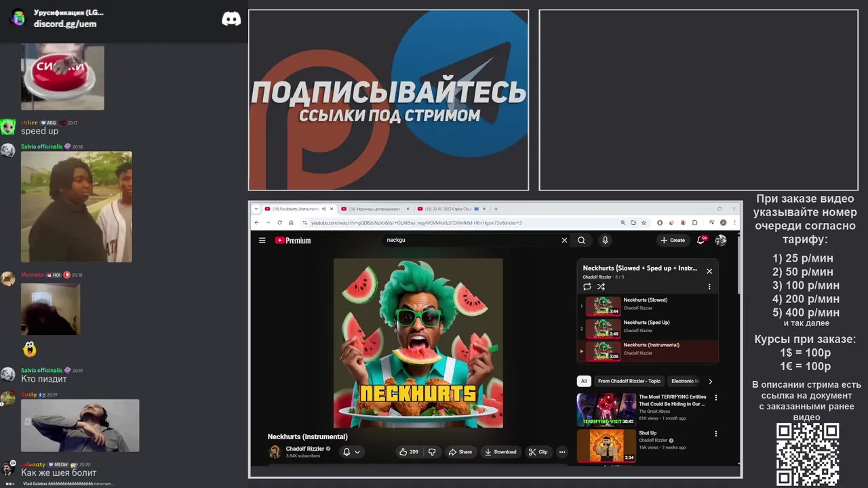868x488 pixels.
Task: Open the YouTube account avatar menu
Action: tap(721, 240)
